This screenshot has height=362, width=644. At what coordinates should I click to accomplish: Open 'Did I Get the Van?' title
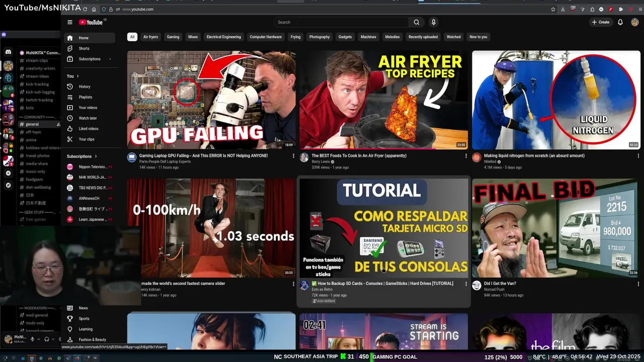click(500, 284)
